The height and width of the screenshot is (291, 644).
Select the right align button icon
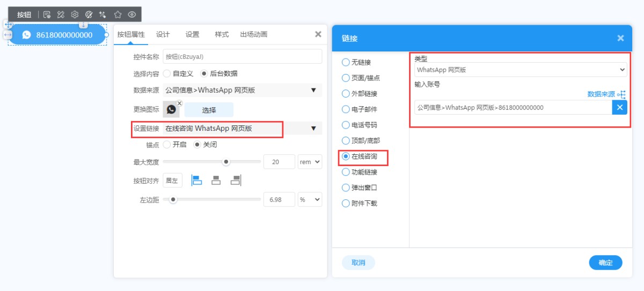[236, 181]
